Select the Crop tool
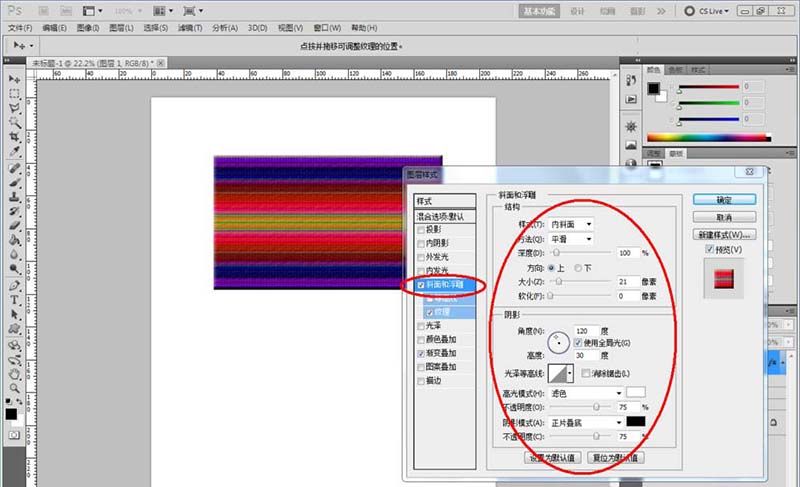 coord(14,137)
